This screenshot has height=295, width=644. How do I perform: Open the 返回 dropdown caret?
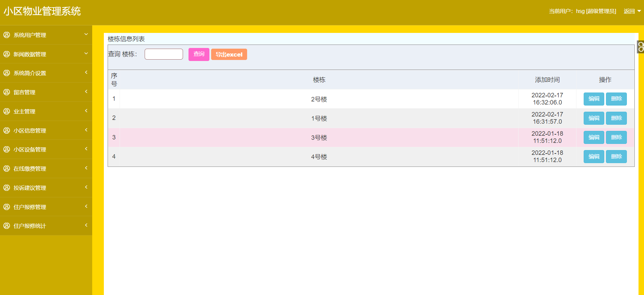[x=639, y=11]
